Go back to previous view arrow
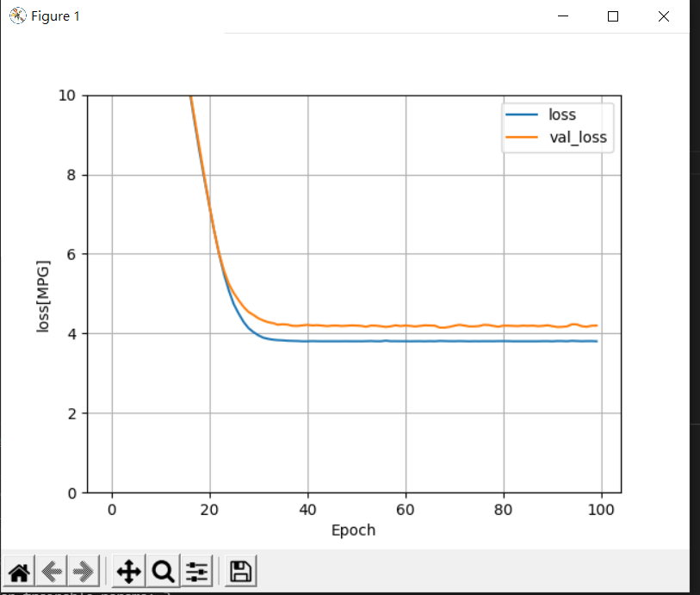 coord(52,572)
